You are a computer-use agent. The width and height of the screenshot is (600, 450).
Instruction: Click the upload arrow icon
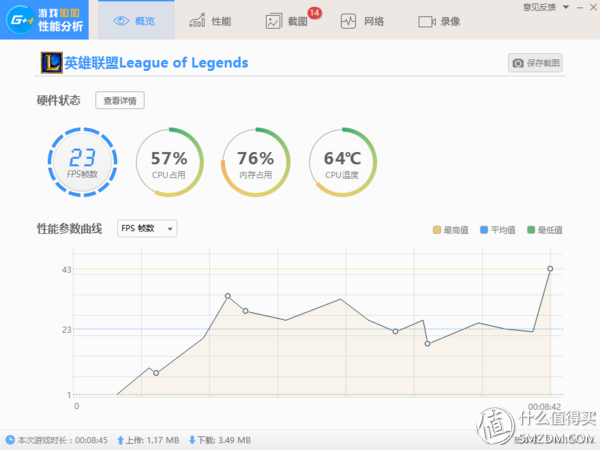pos(120,440)
